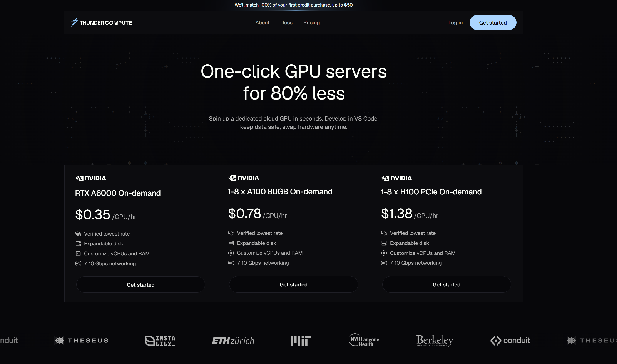The image size is (617, 364).
Task: Click the CPU chip icon on the H100 card
Action: tap(384, 253)
